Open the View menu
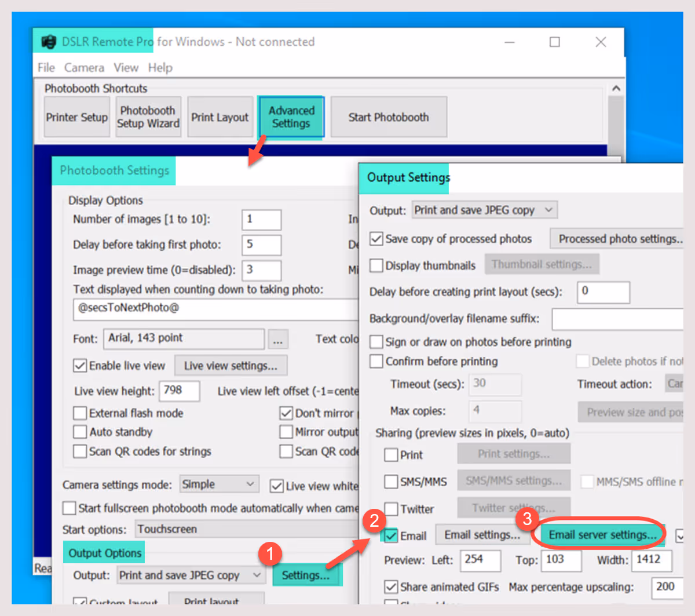The width and height of the screenshot is (695, 616). click(x=126, y=68)
